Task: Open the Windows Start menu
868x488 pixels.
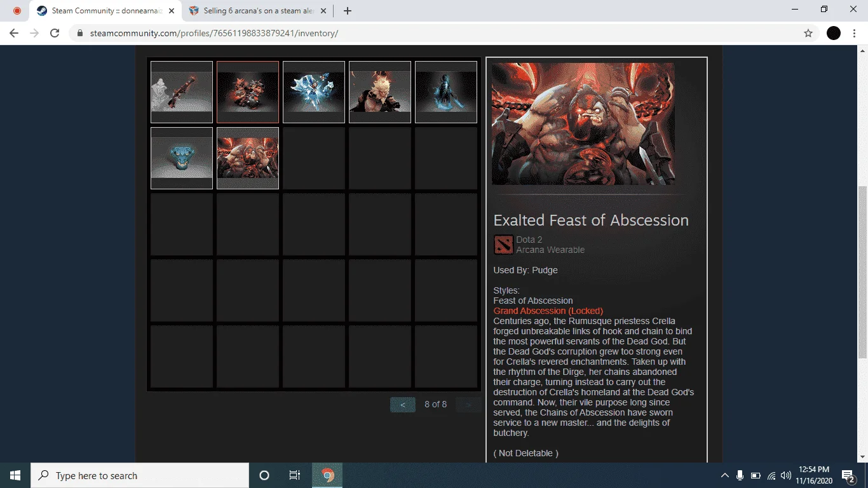Action: 15,475
